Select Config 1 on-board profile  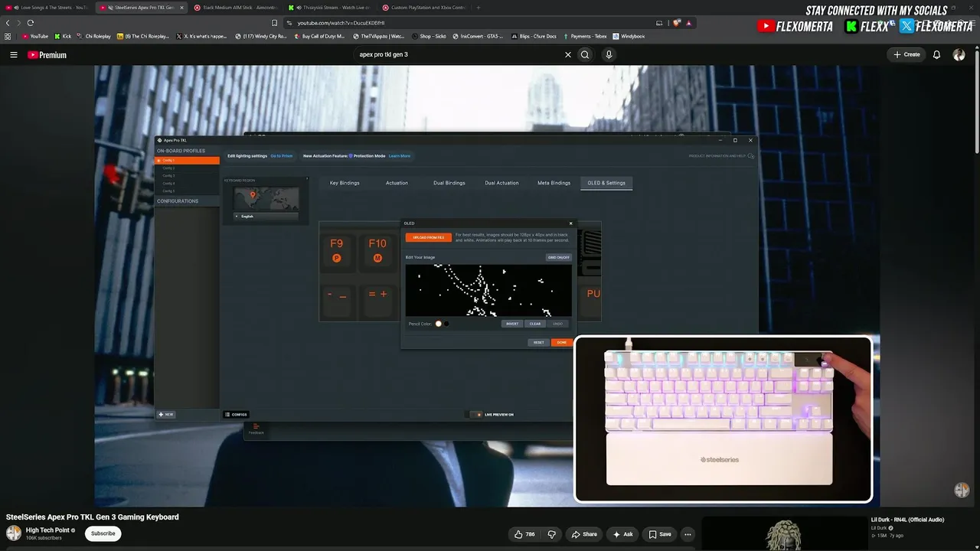tap(188, 161)
